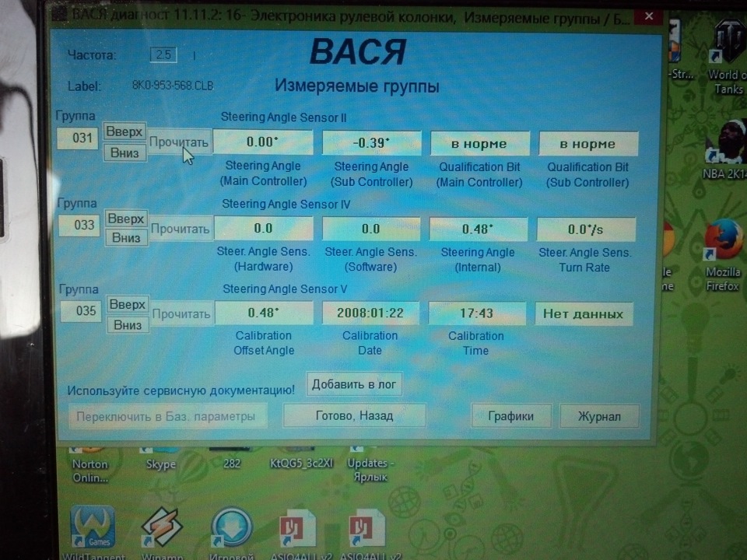The width and height of the screenshot is (747, 560).
Task: Click Calibration Time value 17:43
Action: point(477,313)
